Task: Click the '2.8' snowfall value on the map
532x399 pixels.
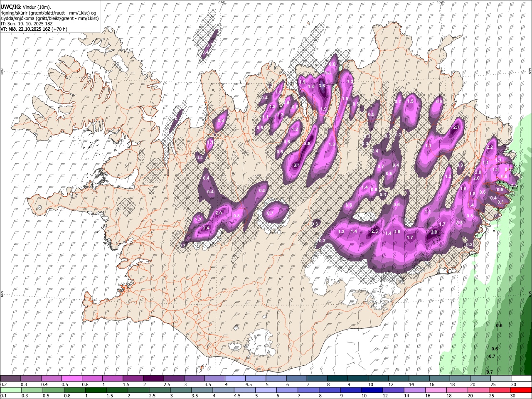Action: click(x=308, y=143)
